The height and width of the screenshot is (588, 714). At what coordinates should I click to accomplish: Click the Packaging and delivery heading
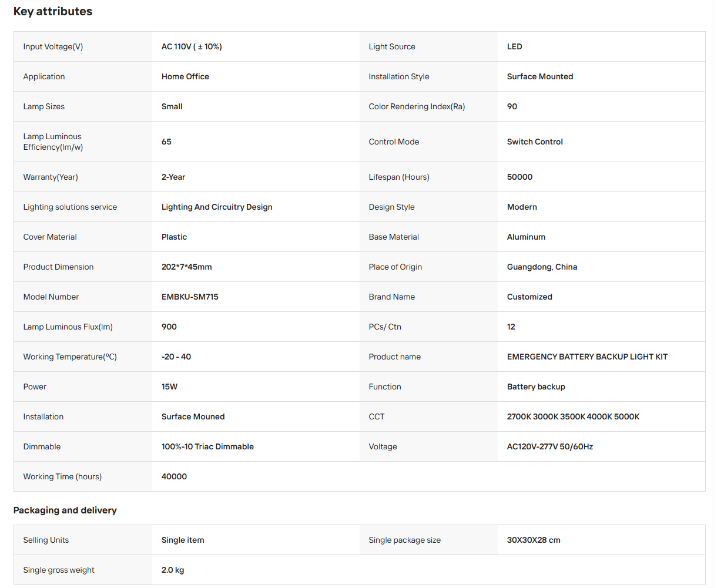tap(65, 510)
